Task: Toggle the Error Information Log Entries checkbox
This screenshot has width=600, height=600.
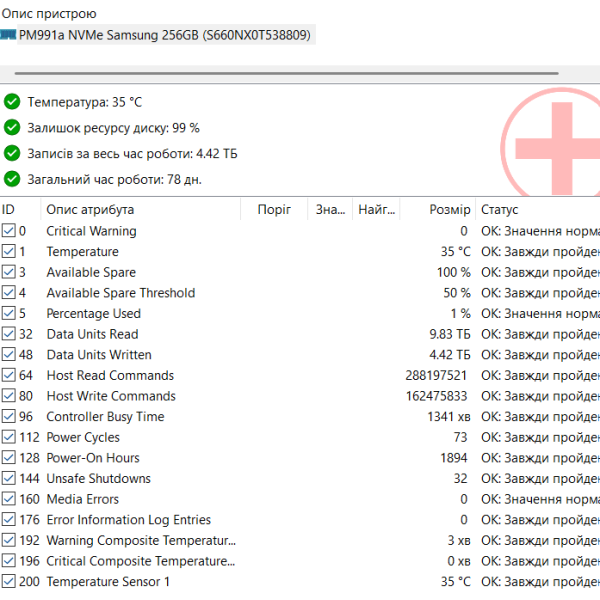Action: point(8,520)
